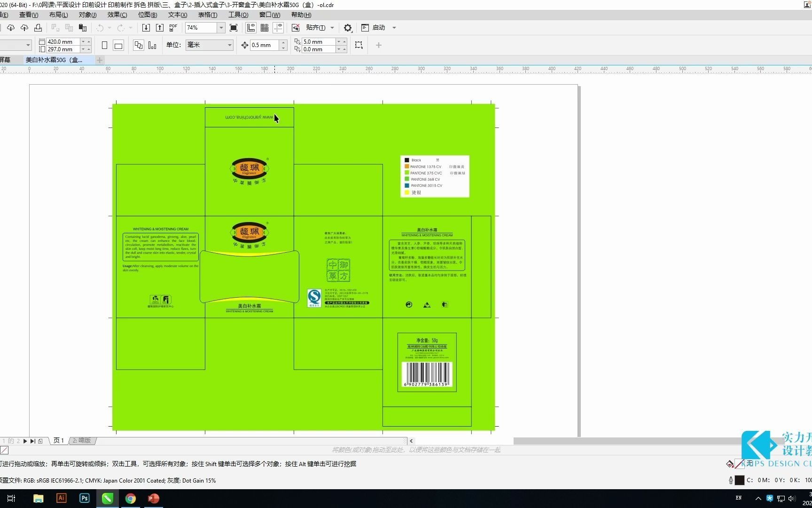Turn off snapping icon
The height and width of the screenshot is (508, 812).
[296, 28]
